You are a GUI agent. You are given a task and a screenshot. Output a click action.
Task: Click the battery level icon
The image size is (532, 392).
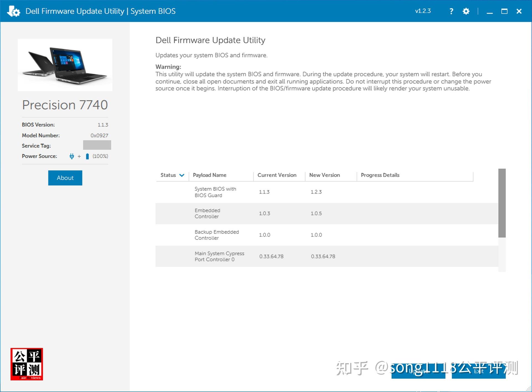click(87, 156)
